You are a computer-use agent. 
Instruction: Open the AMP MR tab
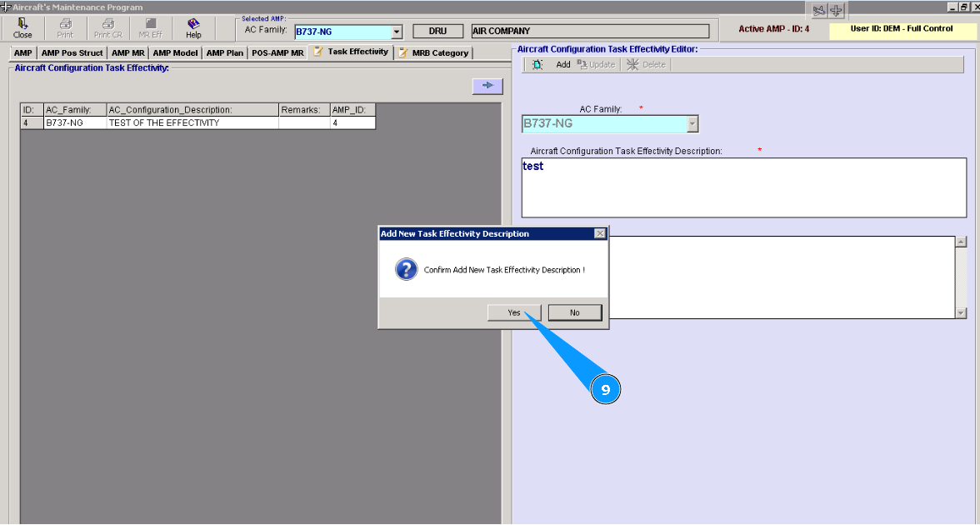pos(128,53)
